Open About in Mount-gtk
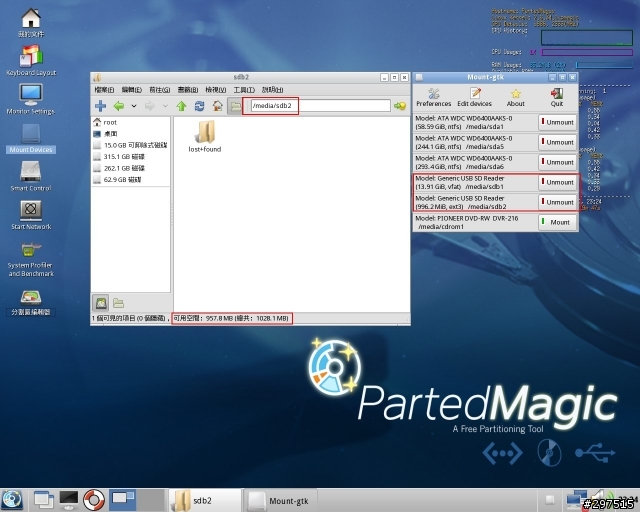This screenshot has height=512, width=640. pyautogui.click(x=516, y=97)
